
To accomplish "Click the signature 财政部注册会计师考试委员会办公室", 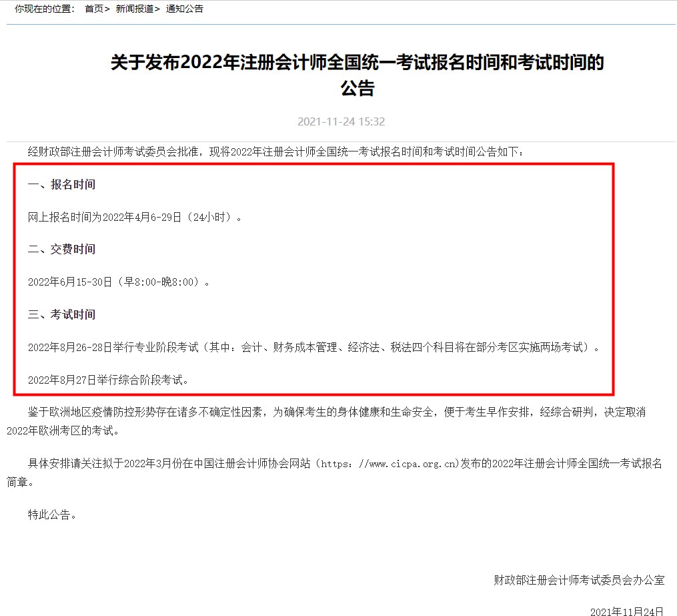I will tap(579, 580).
